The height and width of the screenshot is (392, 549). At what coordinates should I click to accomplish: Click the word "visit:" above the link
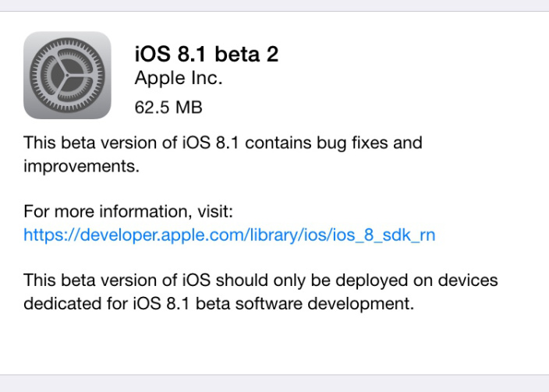coord(214,211)
